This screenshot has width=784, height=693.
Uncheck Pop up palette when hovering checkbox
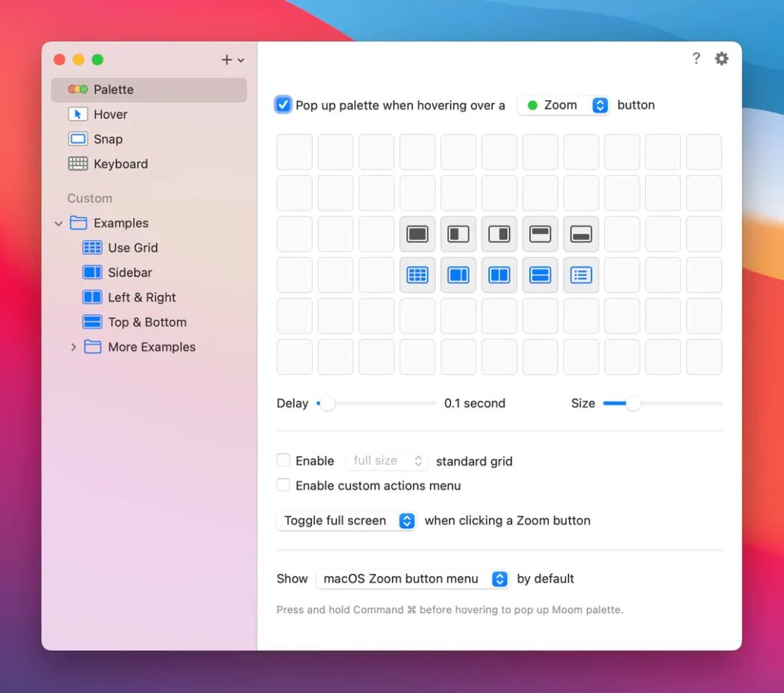coord(283,105)
